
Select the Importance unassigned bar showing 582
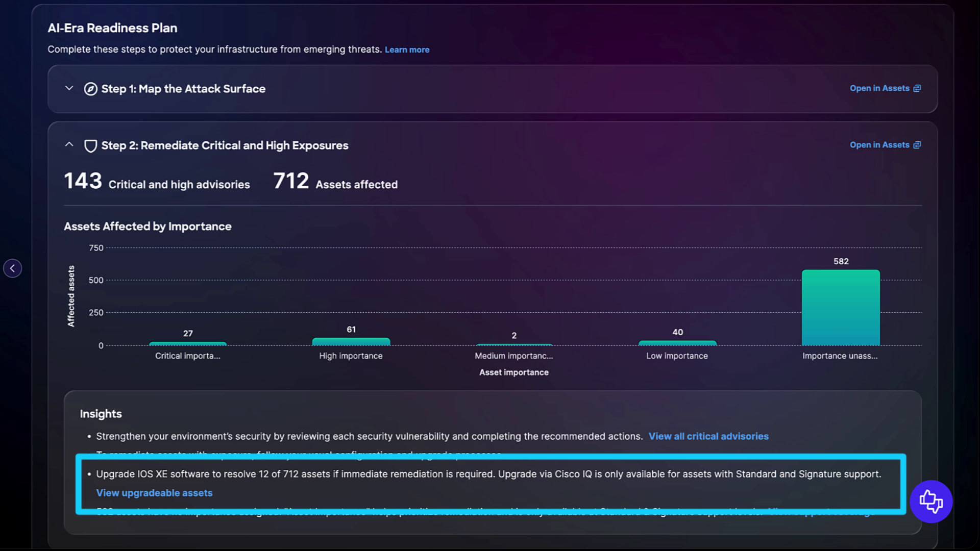click(x=841, y=308)
